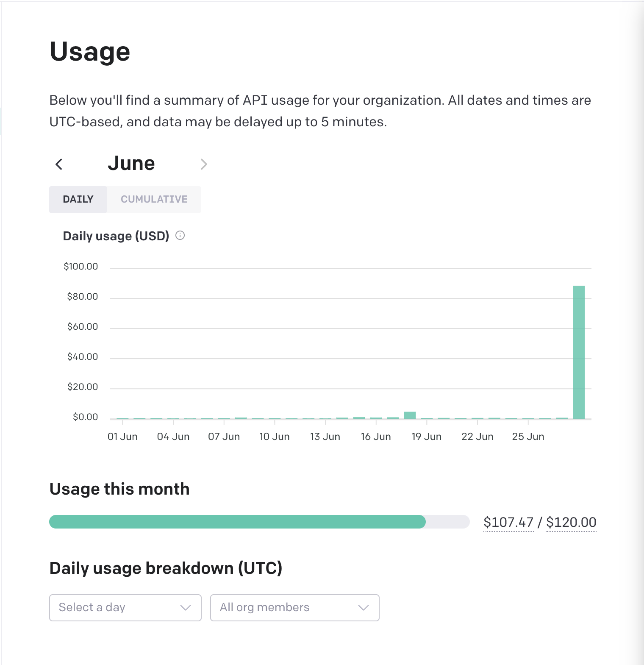644x665 pixels.
Task: Click the $120.00 usage limit amount
Action: [x=571, y=522]
